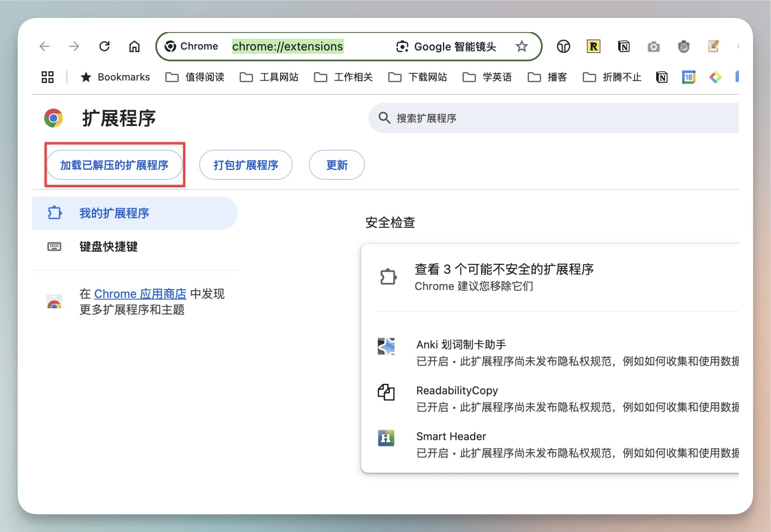Open the apps grid in bookmarks bar

coord(48,77)
